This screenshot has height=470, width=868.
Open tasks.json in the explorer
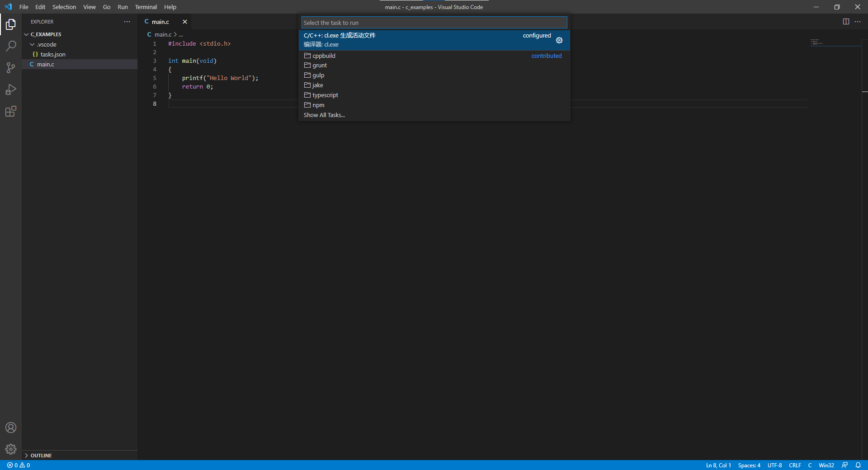[x=80, y=54]
